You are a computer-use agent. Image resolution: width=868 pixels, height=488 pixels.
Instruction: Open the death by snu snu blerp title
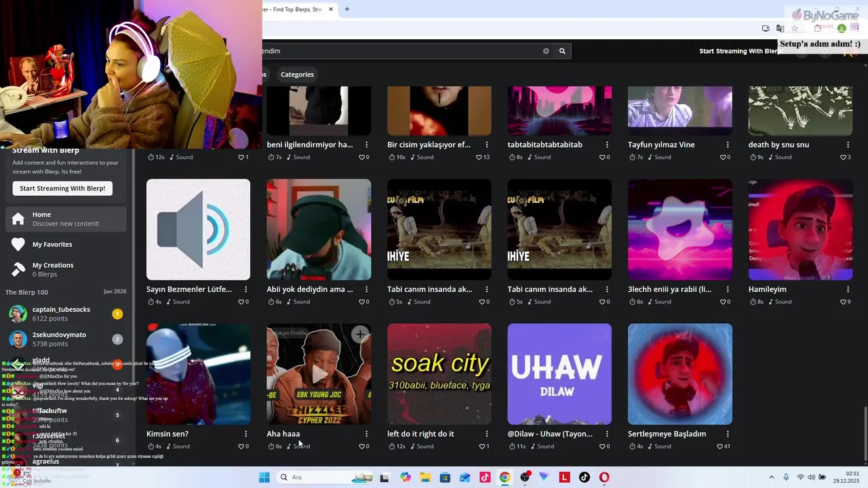point(778,145)
